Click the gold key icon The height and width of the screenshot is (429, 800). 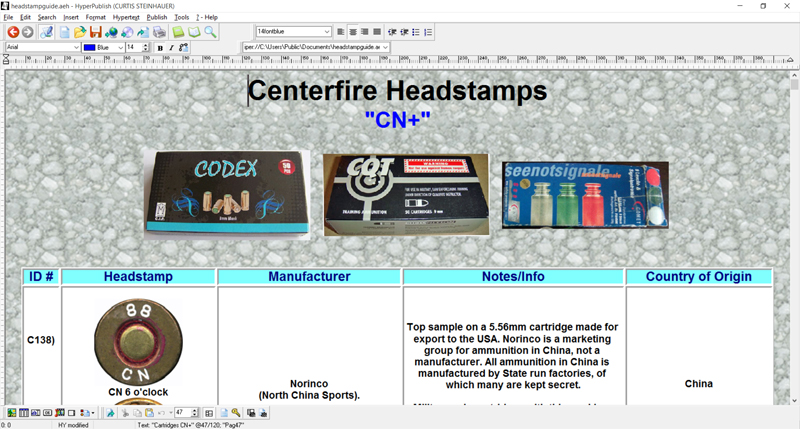236,413
